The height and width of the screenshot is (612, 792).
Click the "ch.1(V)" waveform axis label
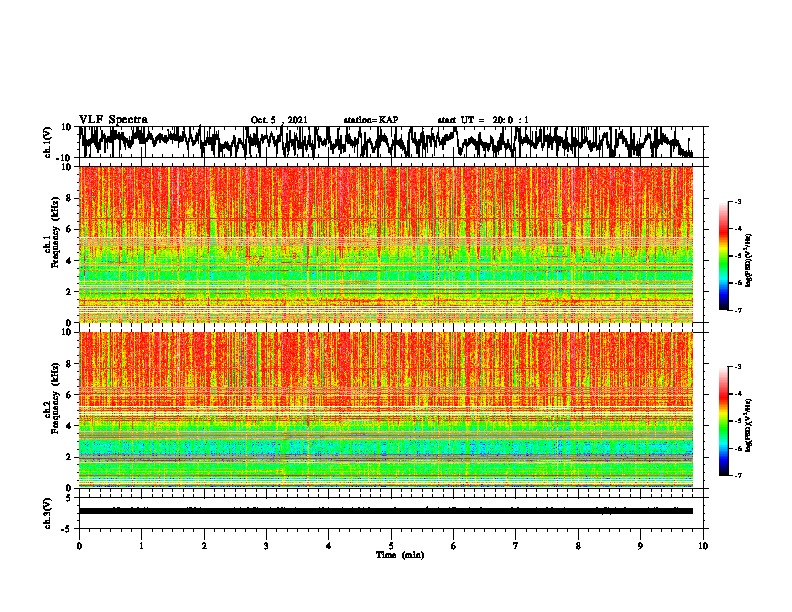click(x=47, y=142)
